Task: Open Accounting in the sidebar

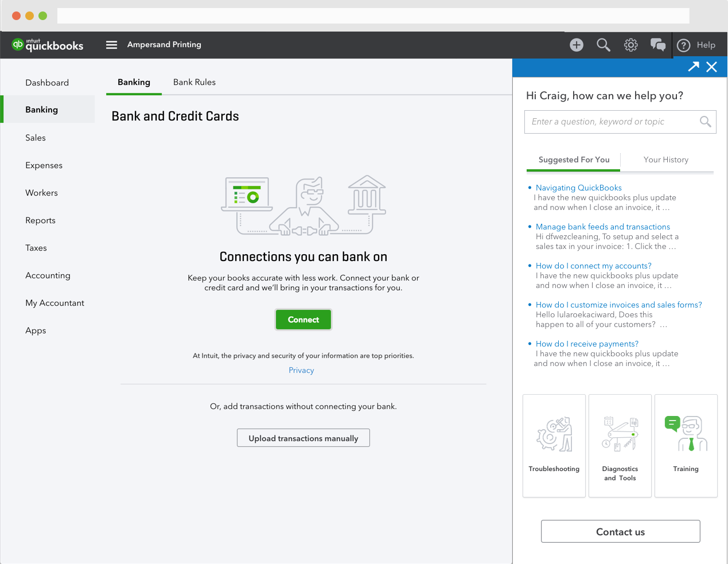Action: coord(47,275)
